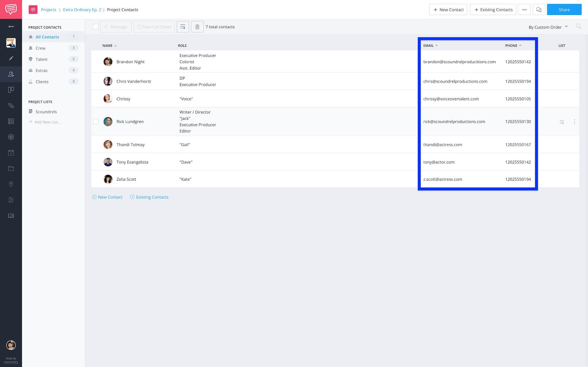Click Brandon Night's avatar

click(108, 62)
